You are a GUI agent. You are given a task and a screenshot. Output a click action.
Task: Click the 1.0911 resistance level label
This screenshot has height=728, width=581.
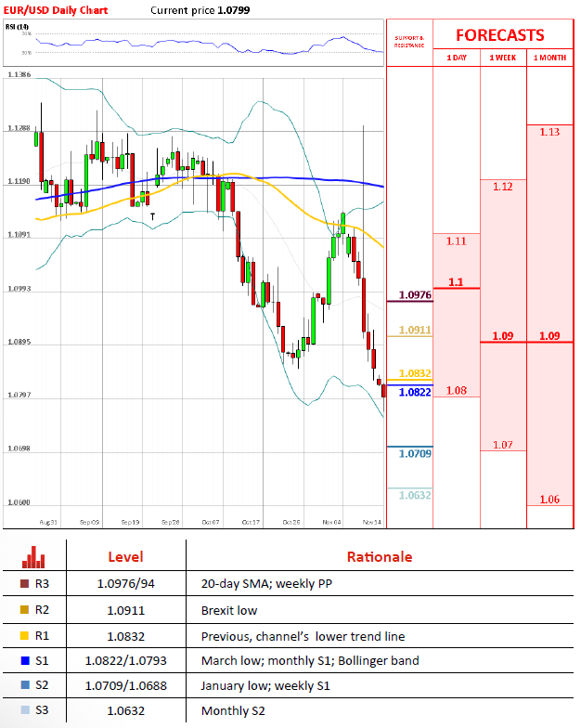[416, 330]
